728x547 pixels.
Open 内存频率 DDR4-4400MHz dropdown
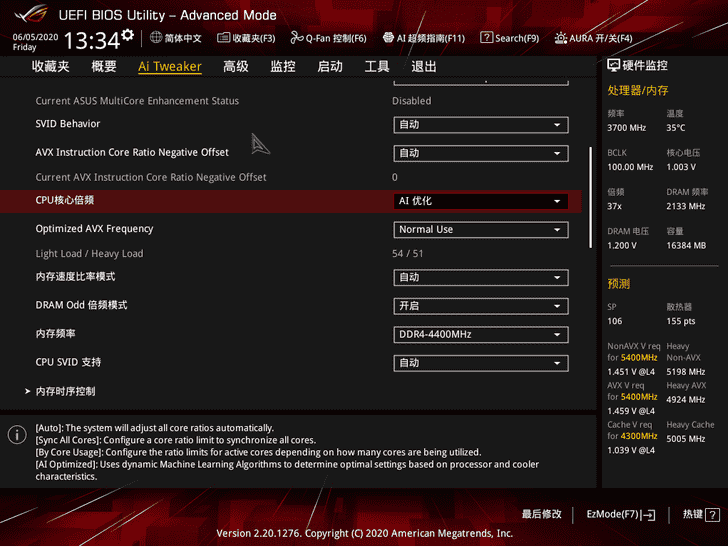point(481,335)
